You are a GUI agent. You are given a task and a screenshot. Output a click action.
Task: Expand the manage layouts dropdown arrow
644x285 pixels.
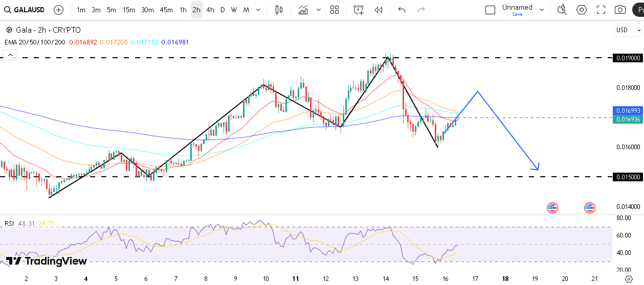pyautogui.click(x=542, y=10)
